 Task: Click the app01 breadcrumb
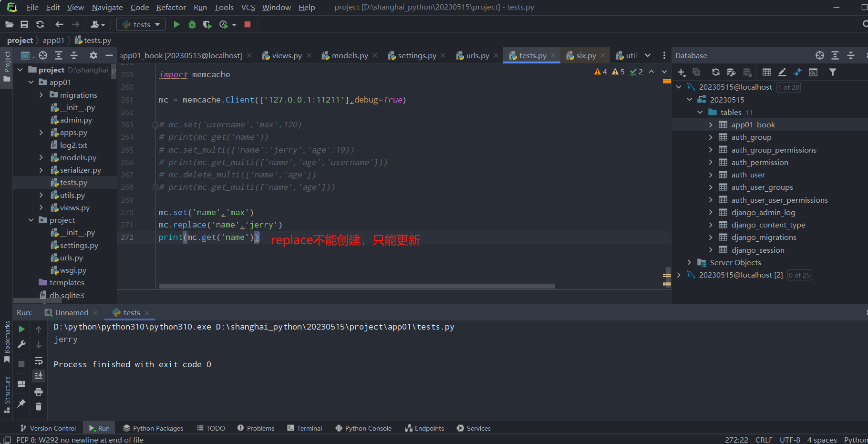tap(53, 41)
